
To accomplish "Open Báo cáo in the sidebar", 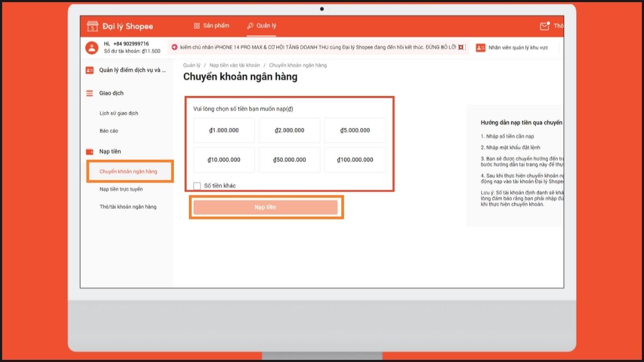I will [108, 131].
